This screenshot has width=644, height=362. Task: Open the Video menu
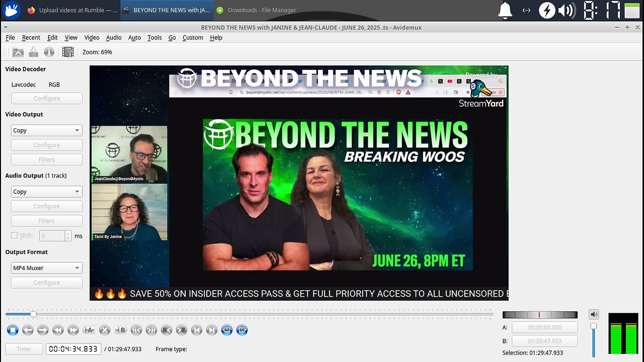pos(92,38)
